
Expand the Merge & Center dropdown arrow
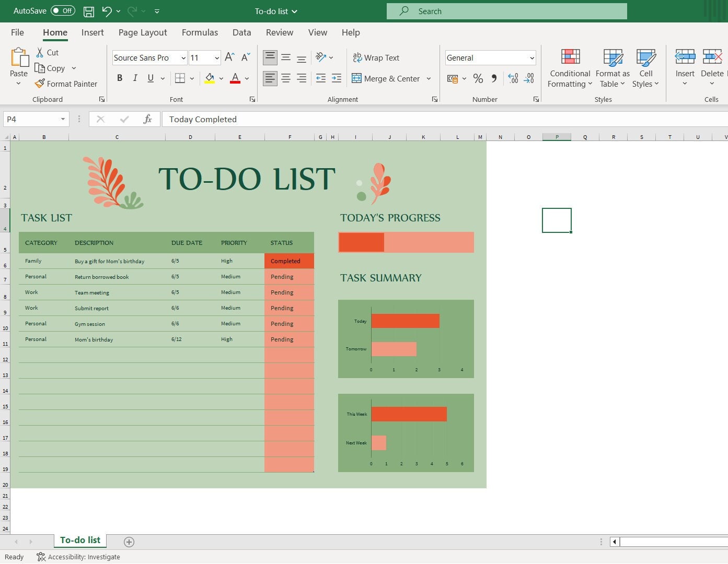pyautogui.click(x=429, y=78)
